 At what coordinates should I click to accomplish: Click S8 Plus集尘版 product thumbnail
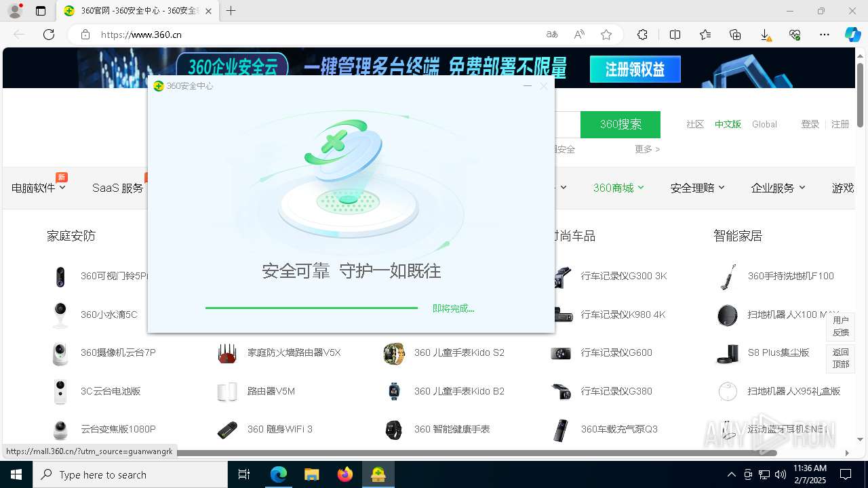(x=728, y=352)
